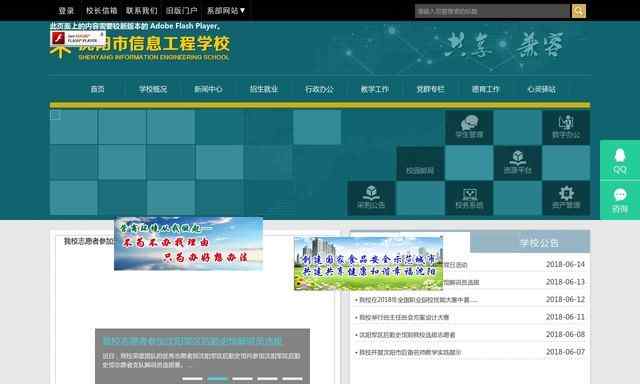Open 教学工作 navigation item
The image size is (640, 384).
click(375, 89)
